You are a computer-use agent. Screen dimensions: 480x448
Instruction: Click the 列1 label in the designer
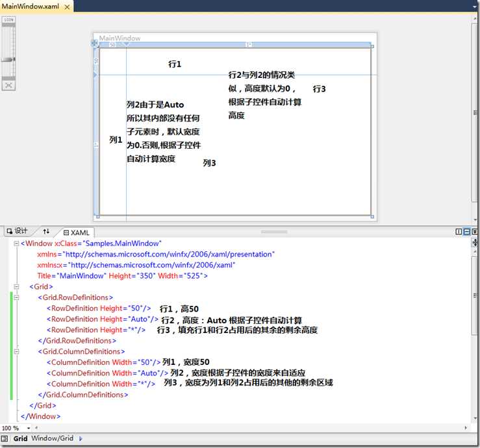pyautogui.click(x=116, y=140)
